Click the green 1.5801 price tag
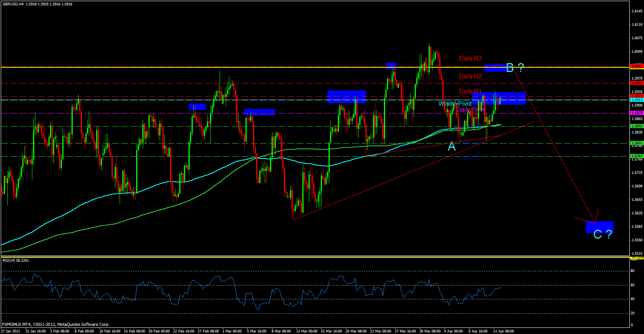The image size is (644, 334). (637, 143)
